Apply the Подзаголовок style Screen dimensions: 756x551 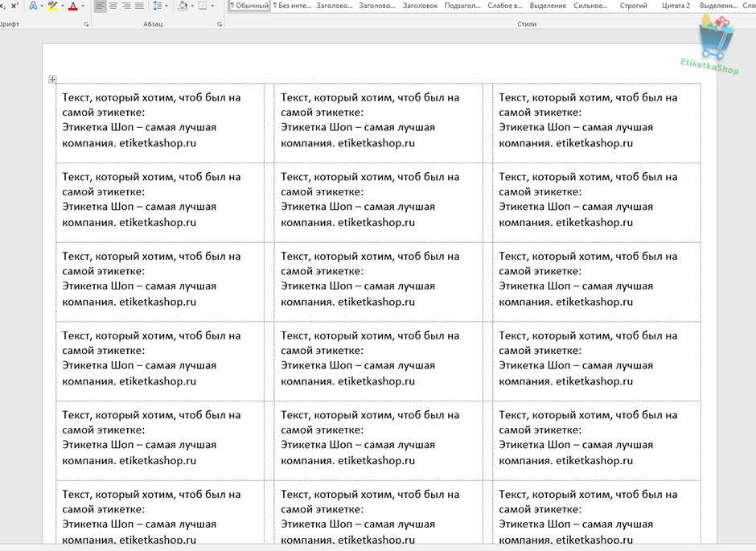point(462,6)
